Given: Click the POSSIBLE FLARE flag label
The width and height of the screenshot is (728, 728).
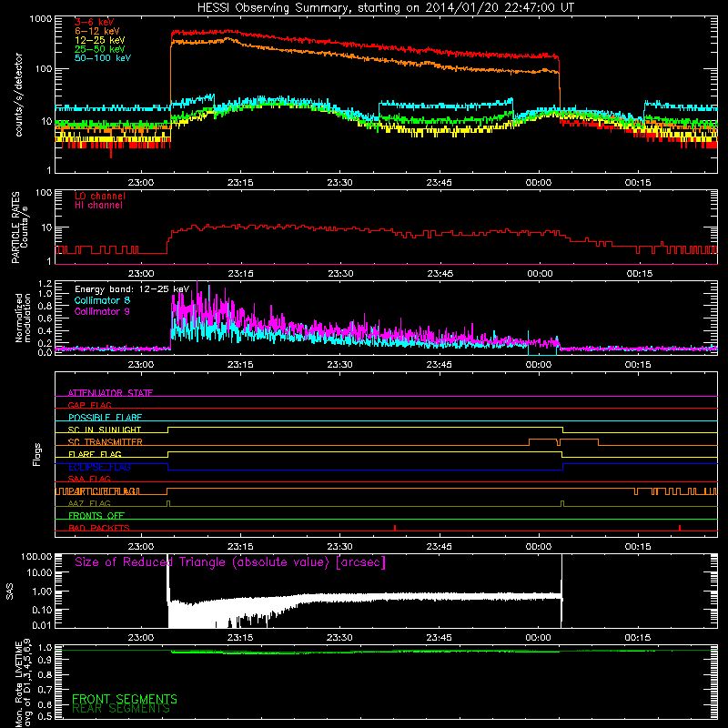Looking at the screenshot, I should [105, 418].
